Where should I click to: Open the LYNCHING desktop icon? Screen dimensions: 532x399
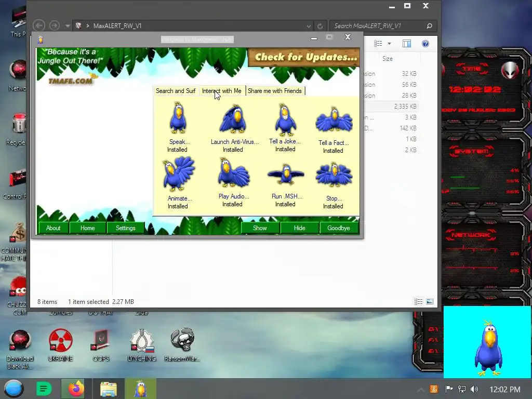pyautogui.click(x=142, y=344)
